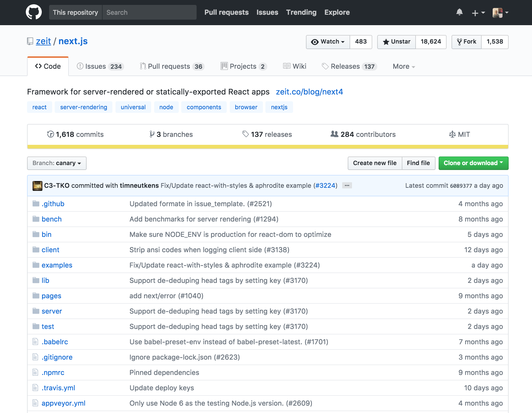Click Create new file button
The image size is (532, 413).
(x=374, y=163)
